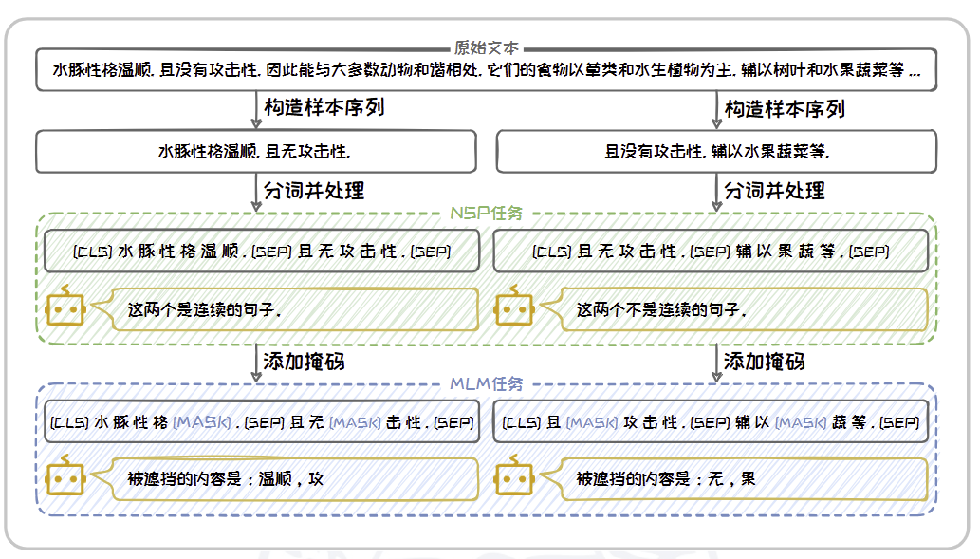Select the sample box '水豚性格温顺. 且无攻击性.'
This screenshot has height=559, width=980.
255,152
